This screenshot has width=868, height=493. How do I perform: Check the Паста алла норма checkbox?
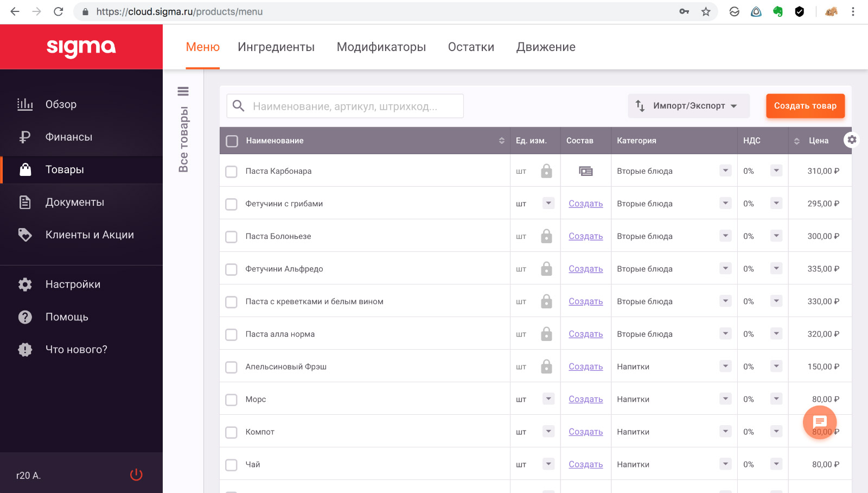[231, 334]
